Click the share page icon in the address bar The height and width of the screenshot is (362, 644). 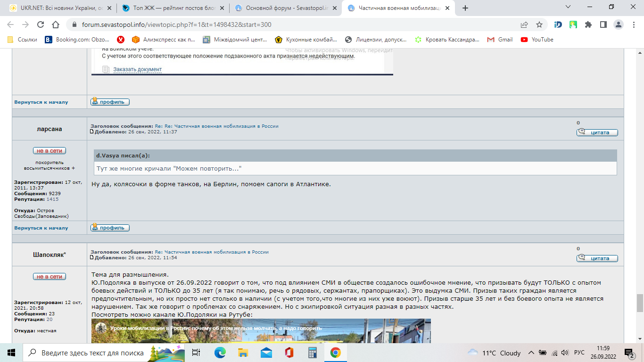(524, 25)
